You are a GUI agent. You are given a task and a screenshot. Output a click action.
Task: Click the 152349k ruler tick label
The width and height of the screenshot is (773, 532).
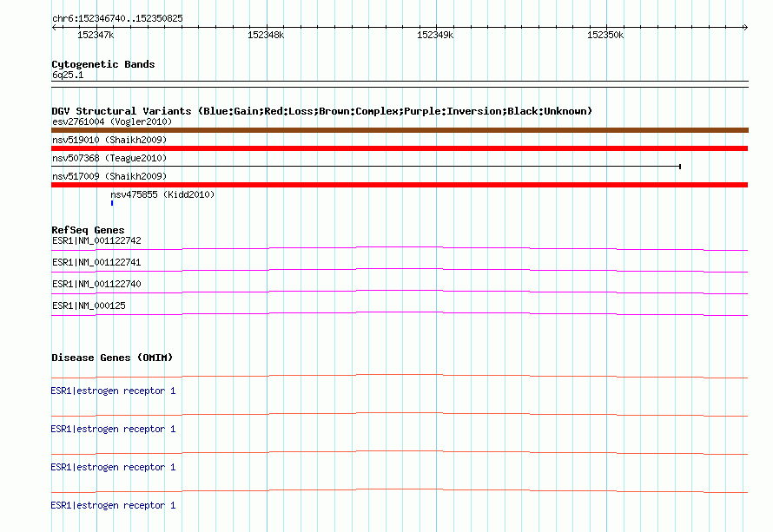435,35
